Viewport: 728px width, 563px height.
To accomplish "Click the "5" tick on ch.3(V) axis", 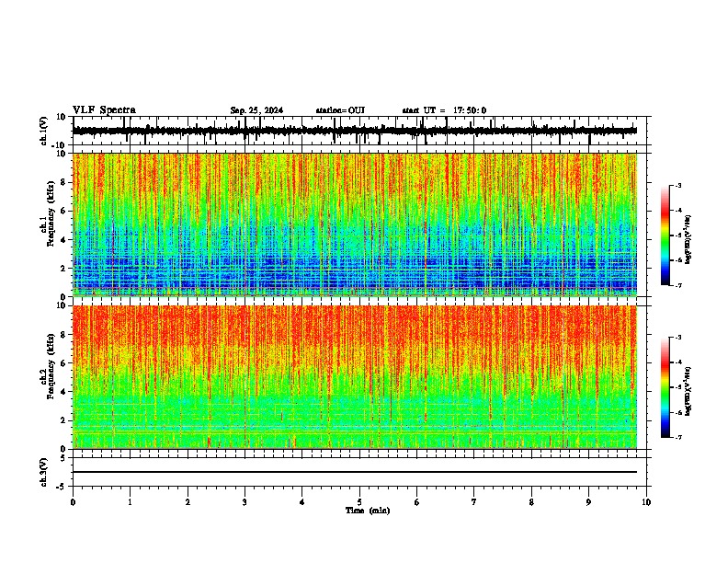I will pyautogui.click(x=64, y=458).
